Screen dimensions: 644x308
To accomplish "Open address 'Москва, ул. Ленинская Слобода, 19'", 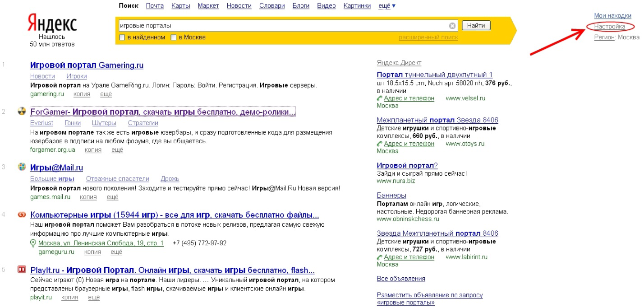I will pos(101,243).
